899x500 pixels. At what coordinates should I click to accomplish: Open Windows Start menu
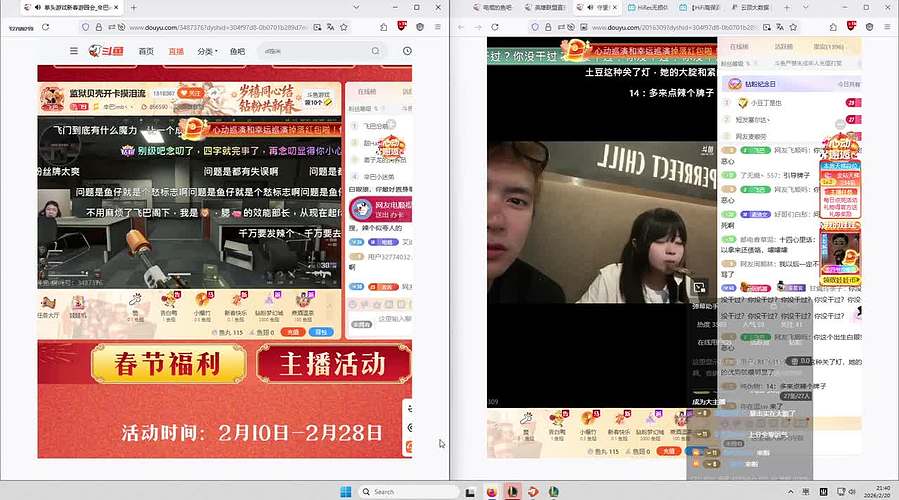click(346, 491)
